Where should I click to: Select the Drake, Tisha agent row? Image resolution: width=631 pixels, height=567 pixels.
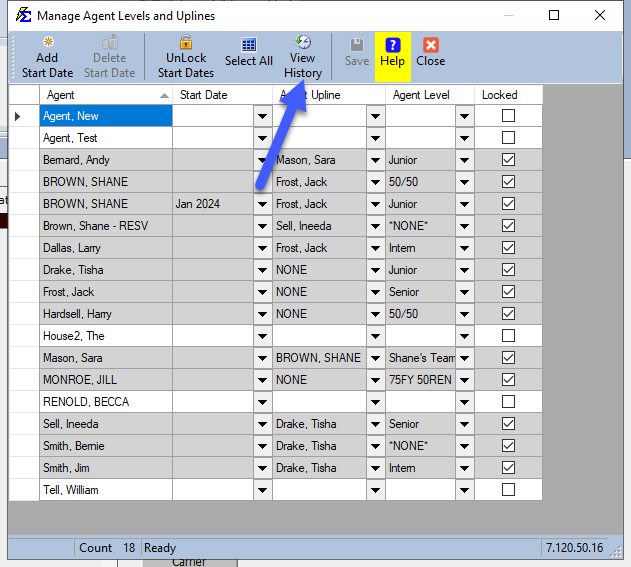point(106,270)
